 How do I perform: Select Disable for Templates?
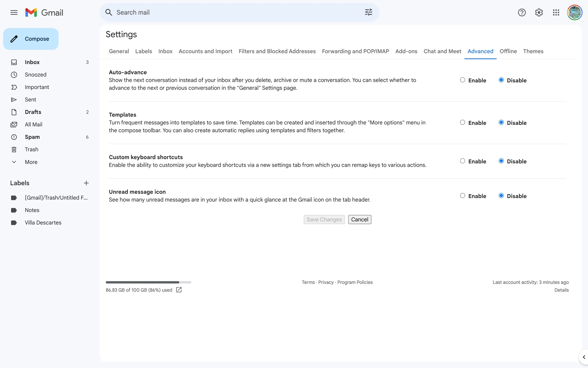coord(501,122)
